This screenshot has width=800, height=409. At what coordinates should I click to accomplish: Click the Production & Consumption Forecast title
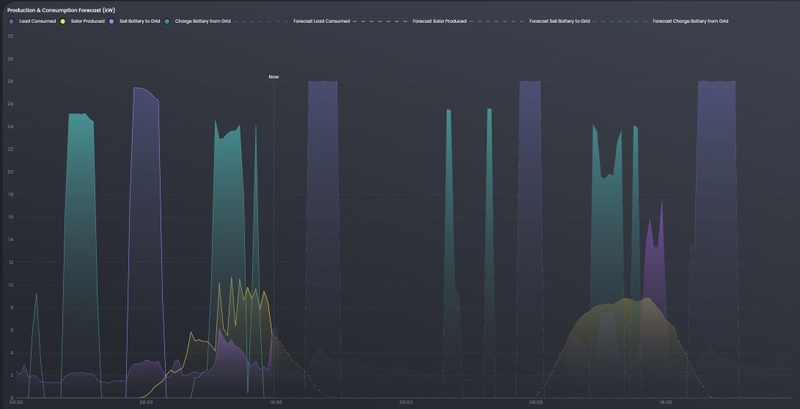61,10
